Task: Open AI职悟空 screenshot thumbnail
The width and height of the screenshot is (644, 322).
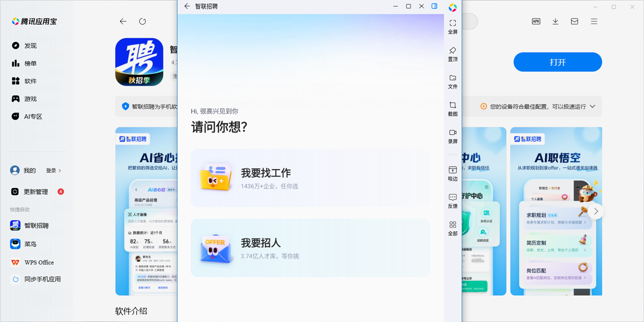Action: (x=556, y=211)
